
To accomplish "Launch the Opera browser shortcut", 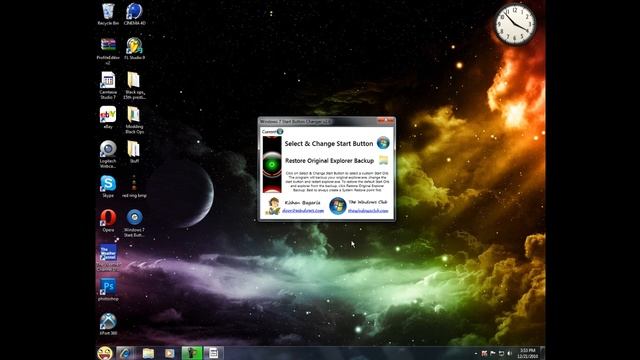I will tap(108, 221).
